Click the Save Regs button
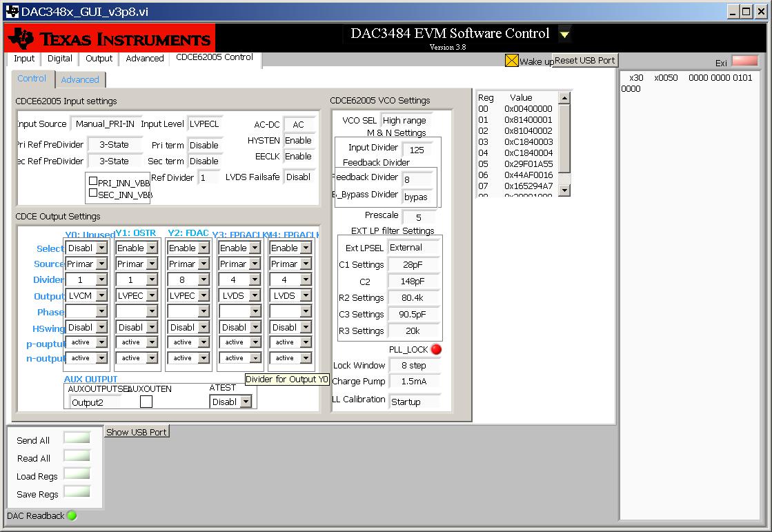The width and height of the screenshot is (772, 532). pos(77,491)
